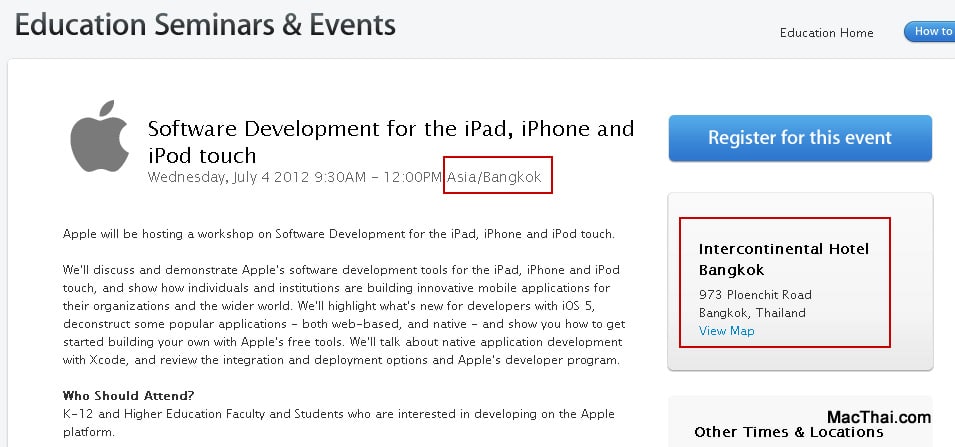Image resolution: width=955 pixels, height=447 pixels.
Task: Click the Register for this event button
Action: coord(800,138)
